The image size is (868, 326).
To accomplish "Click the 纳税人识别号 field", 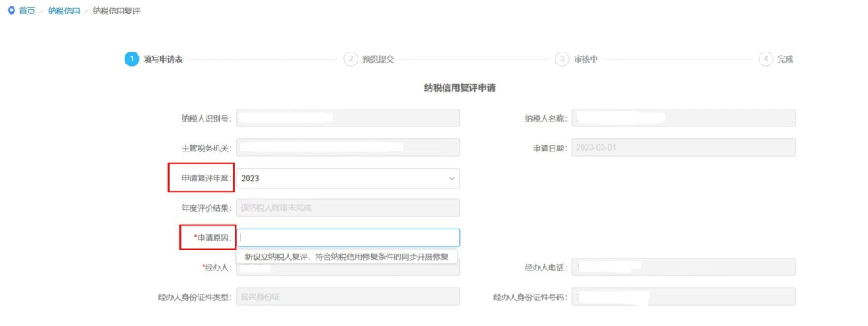I will 348,118.
